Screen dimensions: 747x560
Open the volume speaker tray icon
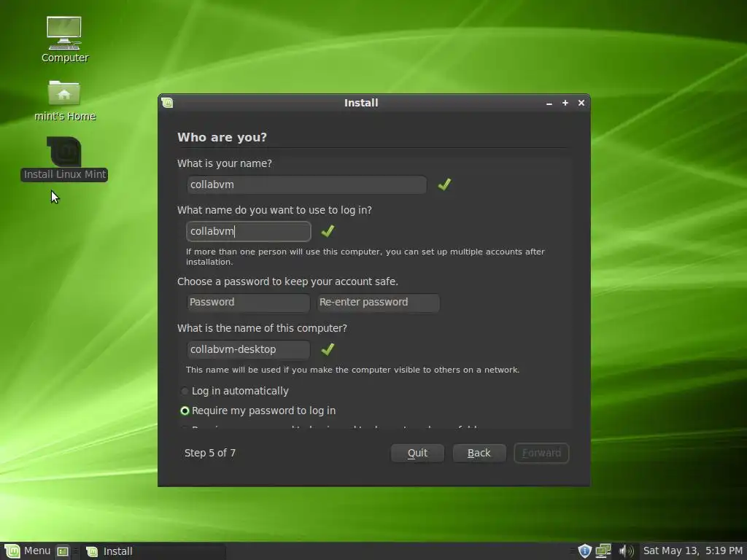(x=626, y=551)
